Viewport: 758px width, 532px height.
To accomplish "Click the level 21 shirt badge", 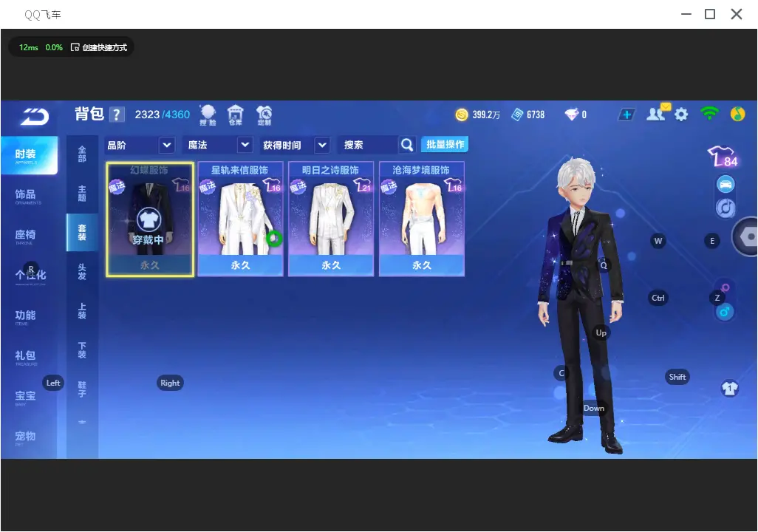I will [x=362, y=185].
